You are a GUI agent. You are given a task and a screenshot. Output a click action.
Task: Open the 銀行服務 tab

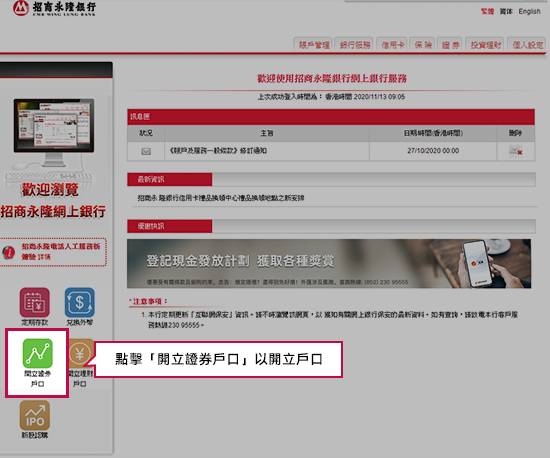[x=355, y=45]
